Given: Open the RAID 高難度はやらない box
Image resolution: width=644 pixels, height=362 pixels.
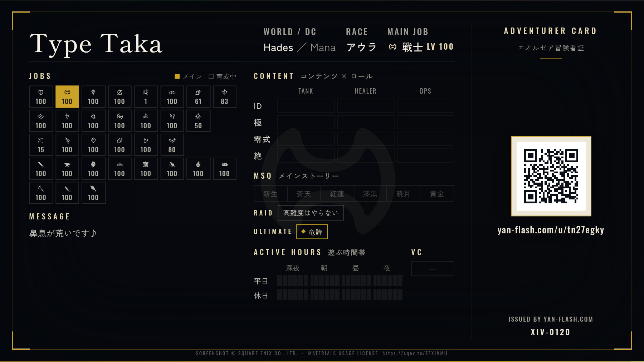Looking at the screenshot, I should pyautogui.click(x=311, y=213).
